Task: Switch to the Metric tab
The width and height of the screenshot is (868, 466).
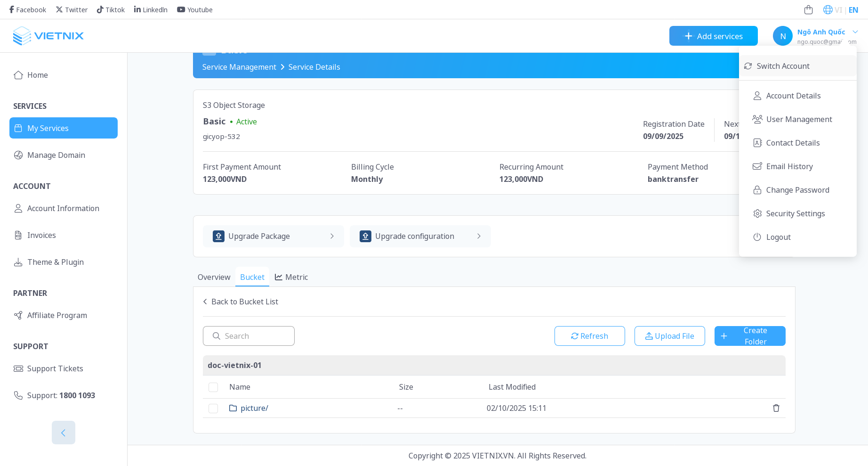Action: (x=291, y=277)
